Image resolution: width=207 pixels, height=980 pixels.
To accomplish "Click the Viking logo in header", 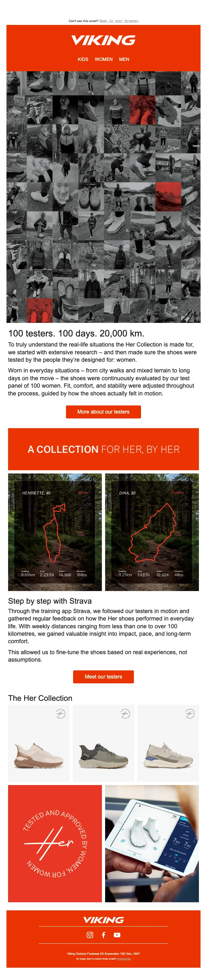I will 103,40.
